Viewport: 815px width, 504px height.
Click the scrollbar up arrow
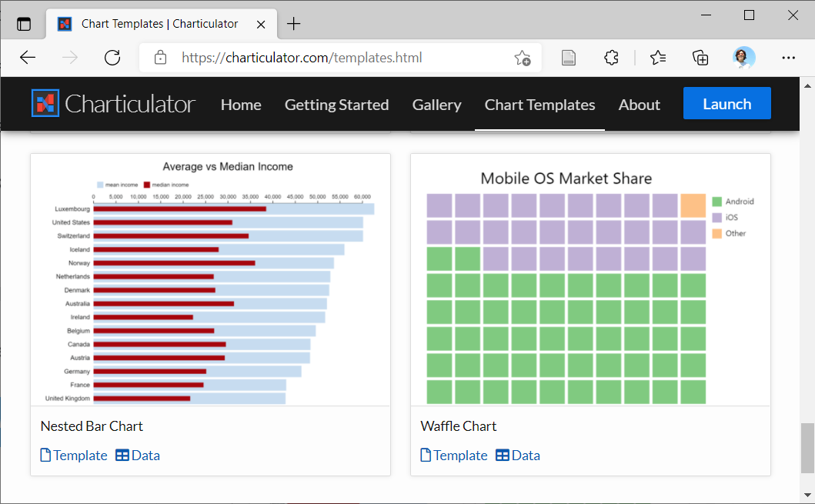click(807, 85)
